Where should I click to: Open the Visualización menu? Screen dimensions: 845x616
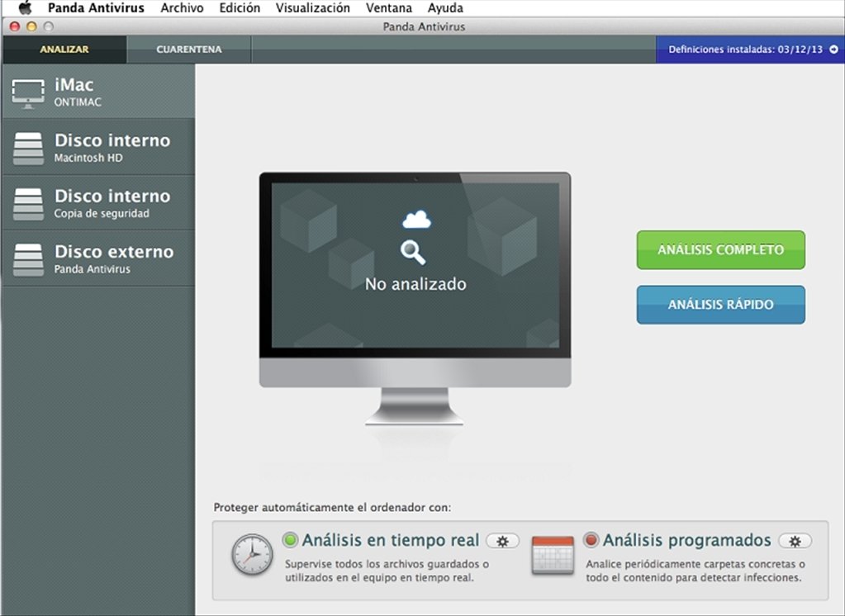[x=312, y=8]
